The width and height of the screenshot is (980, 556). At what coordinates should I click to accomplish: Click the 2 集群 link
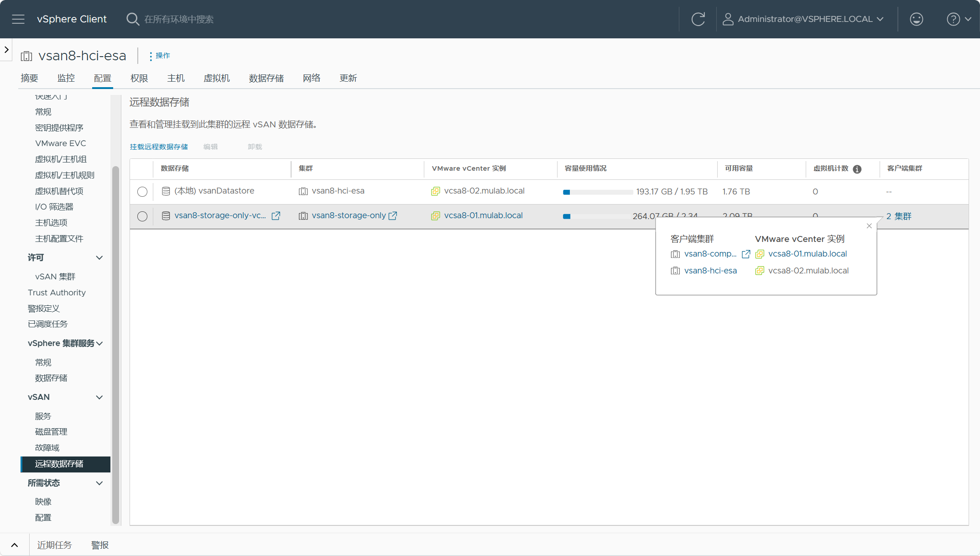point(899,216)
